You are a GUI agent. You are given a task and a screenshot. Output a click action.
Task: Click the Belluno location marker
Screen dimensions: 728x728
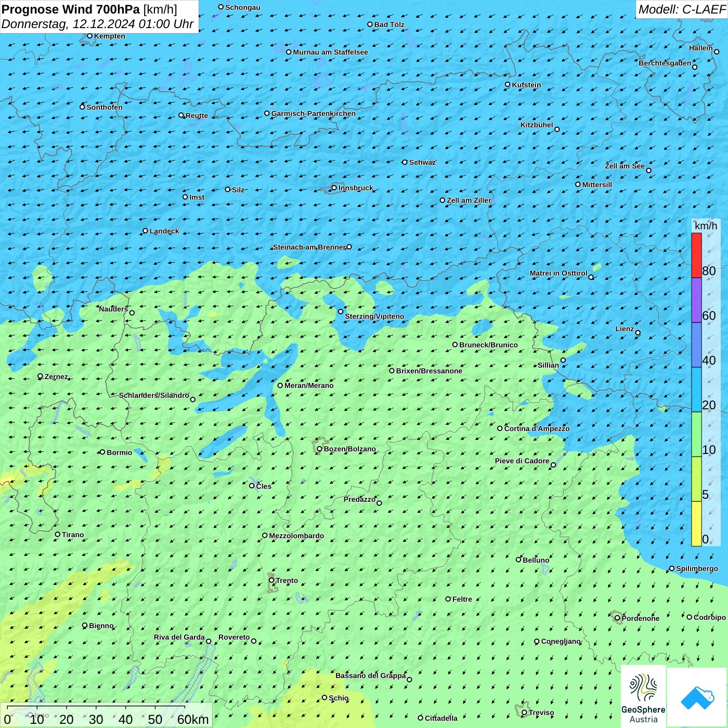click(x=518, y=560)
